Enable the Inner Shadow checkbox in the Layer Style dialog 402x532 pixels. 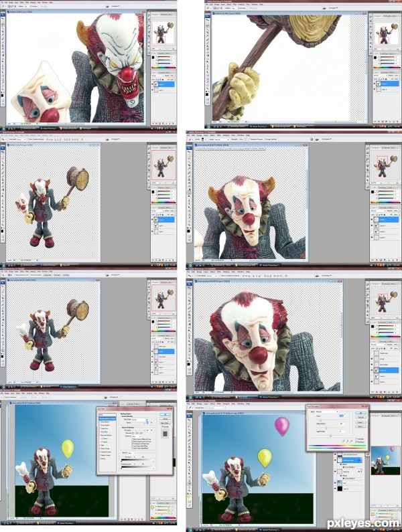click(x=100, y=425)
